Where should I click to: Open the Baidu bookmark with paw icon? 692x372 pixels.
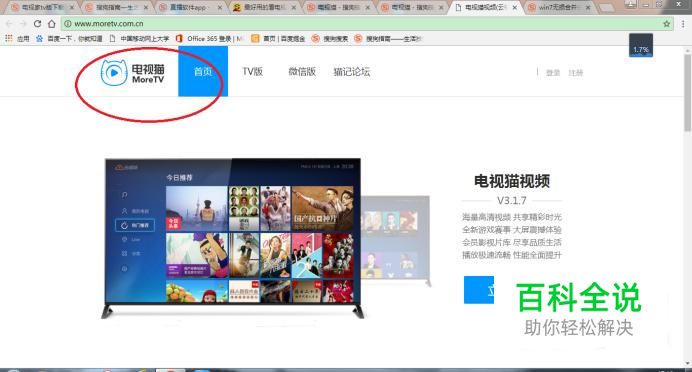click(x=69, y=39)
